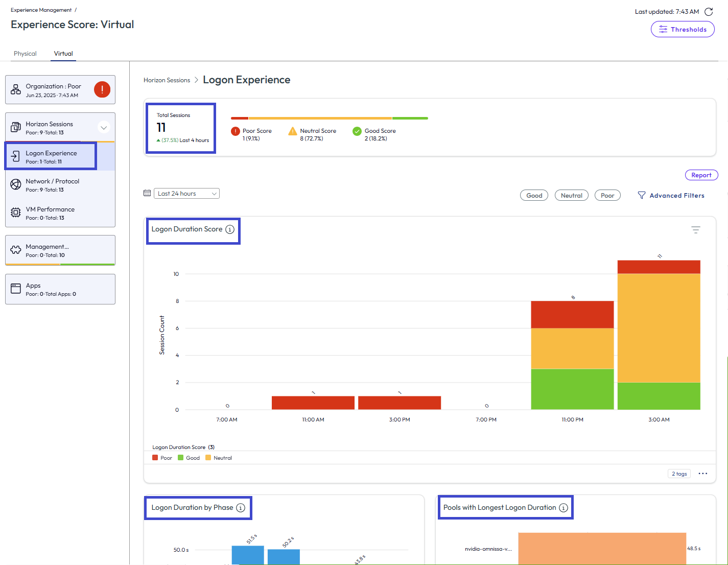Viewport: 728px width, 565px height.
Task: Click the red Poor legend swatch
Action: coord(155,458)
